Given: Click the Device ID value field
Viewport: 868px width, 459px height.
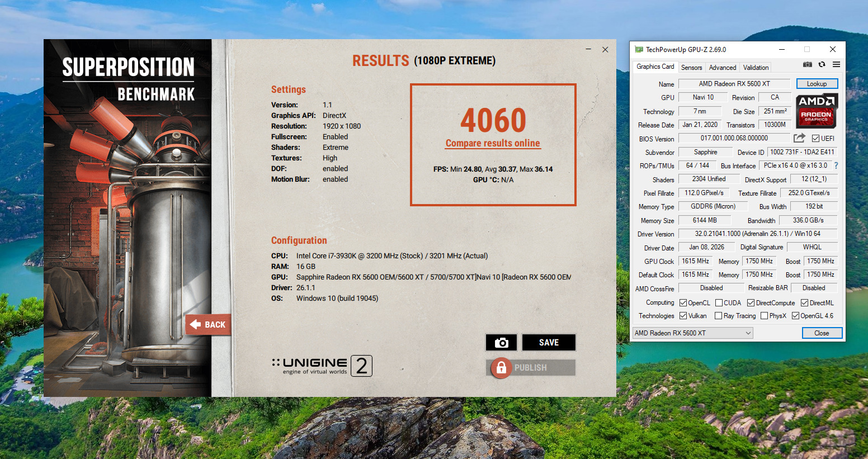Looking at the screenshot, I should coord(802,152).
